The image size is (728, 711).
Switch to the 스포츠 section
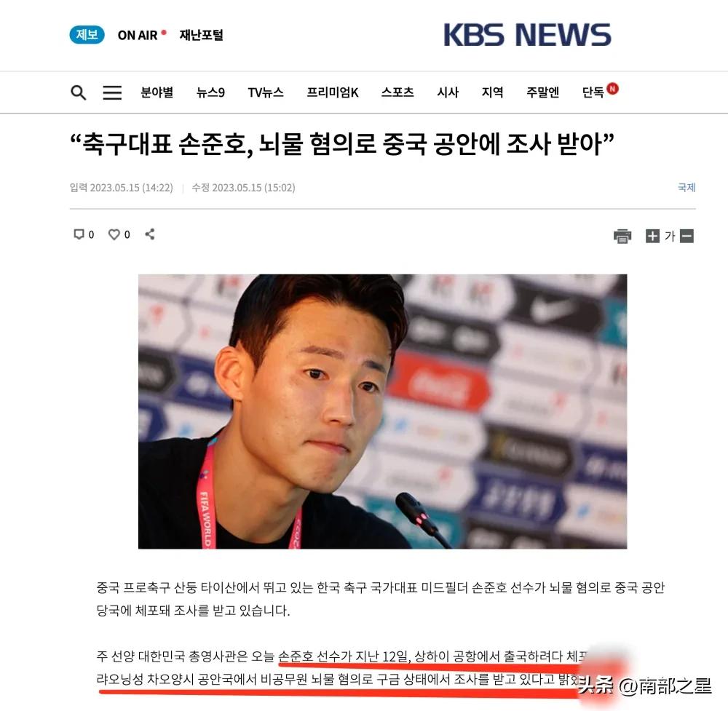[397, 92]
